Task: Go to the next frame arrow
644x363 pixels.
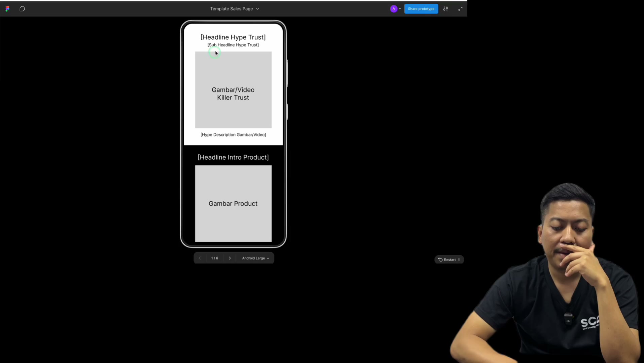Action: [230, 258]
